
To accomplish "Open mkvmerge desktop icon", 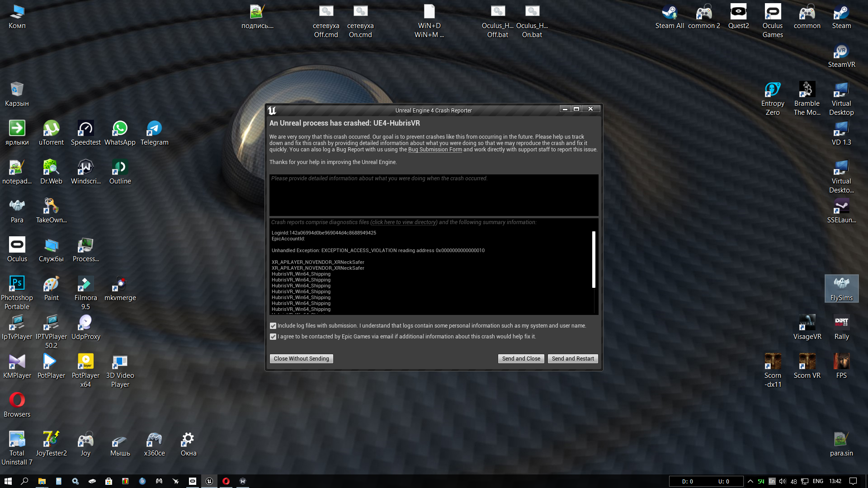I will 120,289.
